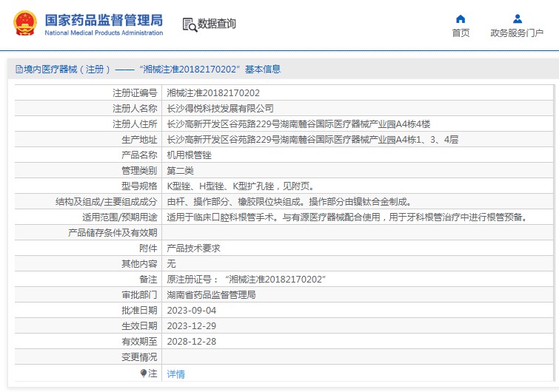Open 政务服务门户 user portal icon
This screenshot has height=392, width=559.
tap(518, 18)
